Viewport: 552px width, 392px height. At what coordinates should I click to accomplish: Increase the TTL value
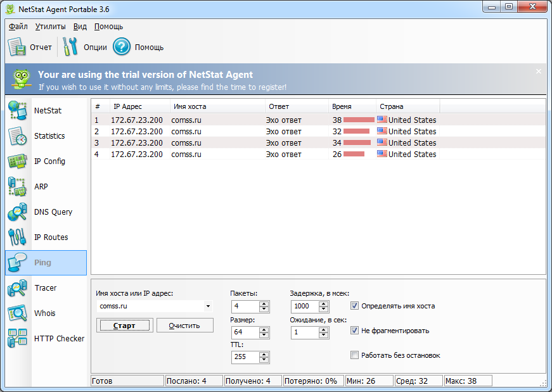click(264, 355)
